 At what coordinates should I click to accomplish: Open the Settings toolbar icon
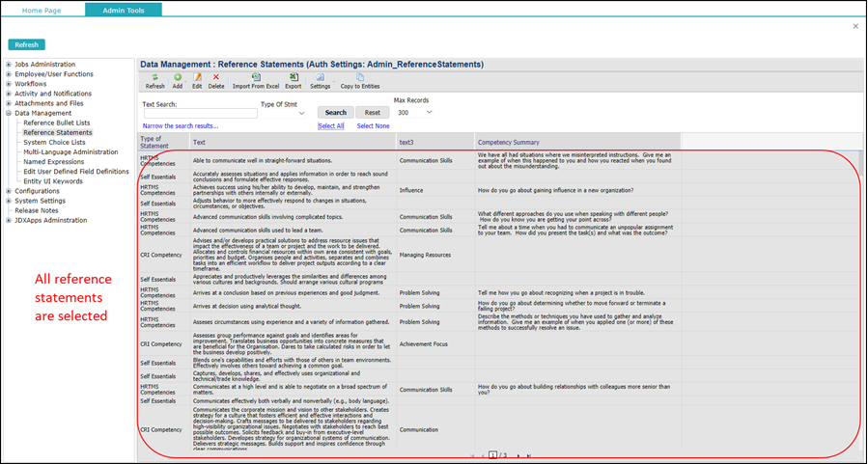click(320, 77)
